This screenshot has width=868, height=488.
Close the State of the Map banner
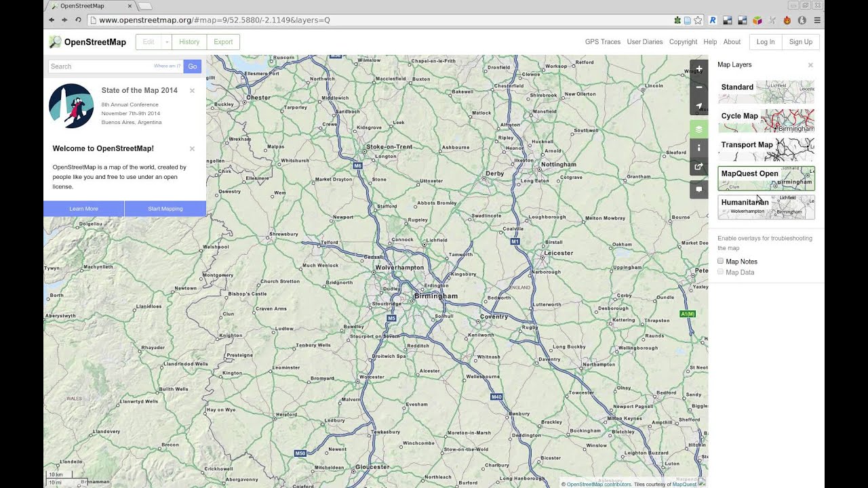coord(192,90)
